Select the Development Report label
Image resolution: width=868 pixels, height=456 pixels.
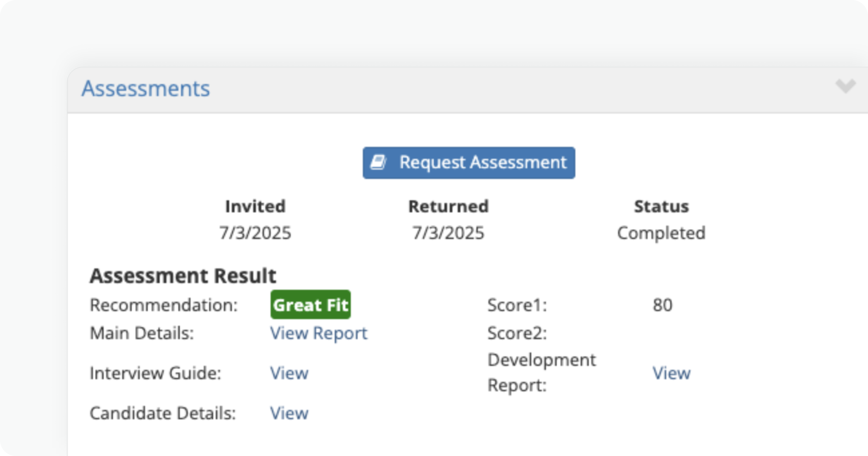tap(542, 373)
